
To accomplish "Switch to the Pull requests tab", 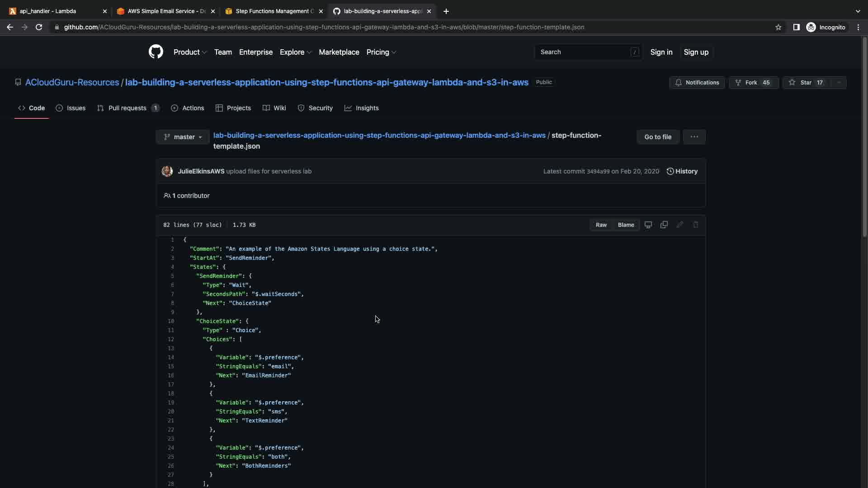I will [x=127, y=108].
